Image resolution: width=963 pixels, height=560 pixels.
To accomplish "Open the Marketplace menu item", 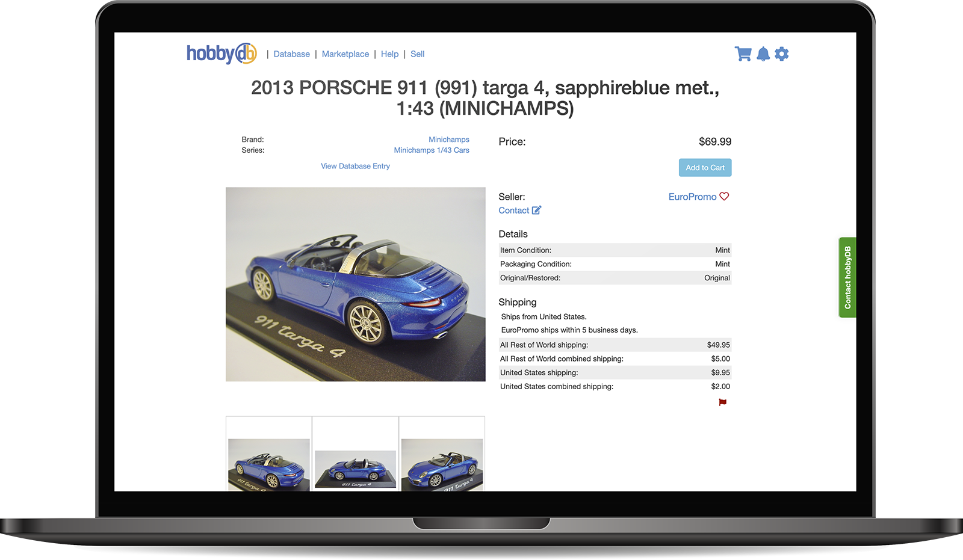I will click(x=345, y=54).
